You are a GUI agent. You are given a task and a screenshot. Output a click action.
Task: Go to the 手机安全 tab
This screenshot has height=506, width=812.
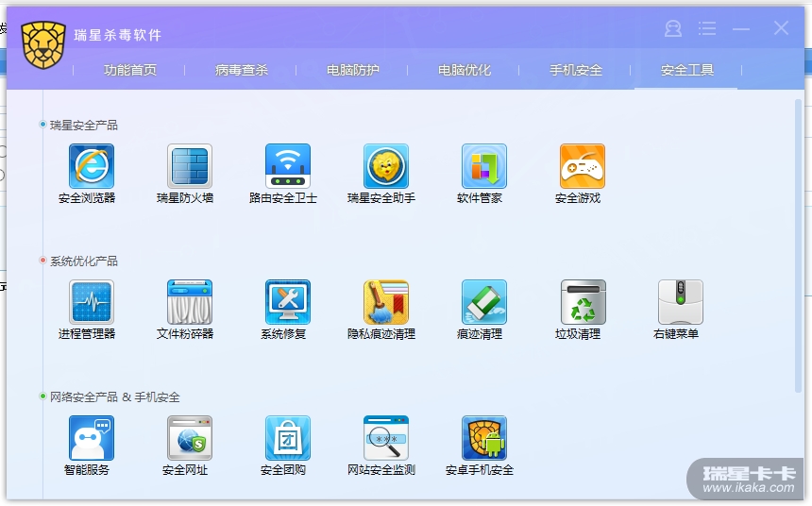pyautogui.click(x=576, y=70)
